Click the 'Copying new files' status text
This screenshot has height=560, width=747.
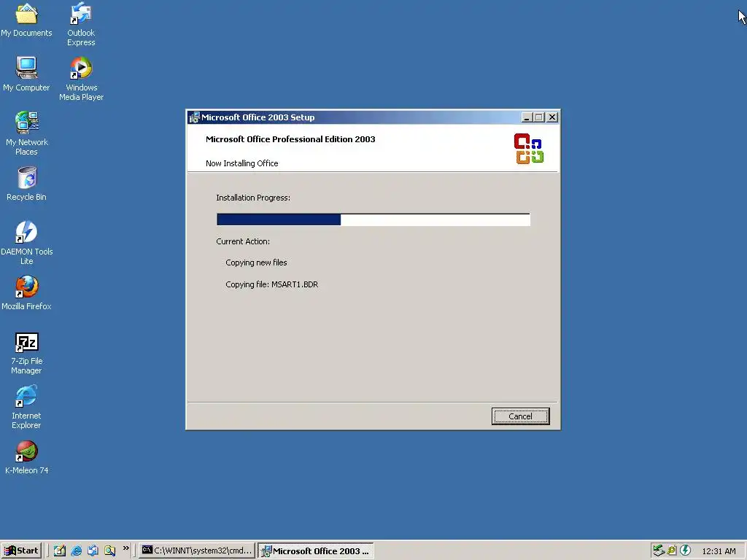pyautogui.click(x=256, y=262)
